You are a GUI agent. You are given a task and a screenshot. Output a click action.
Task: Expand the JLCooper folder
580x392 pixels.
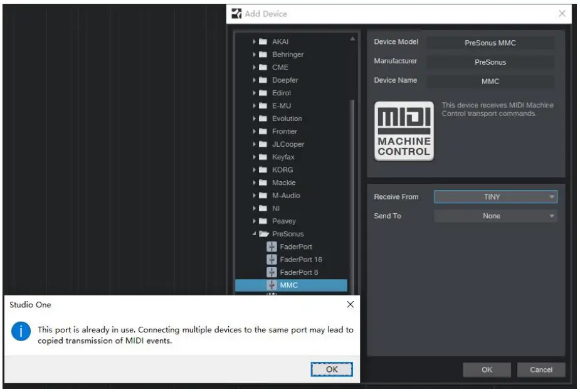254,144
